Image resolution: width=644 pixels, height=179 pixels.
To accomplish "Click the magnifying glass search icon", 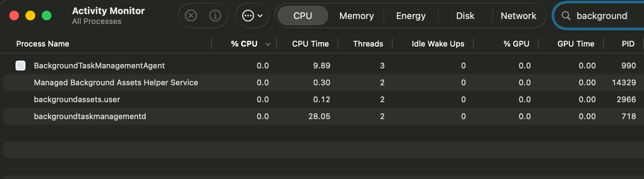I will click(x=566, y=16).
